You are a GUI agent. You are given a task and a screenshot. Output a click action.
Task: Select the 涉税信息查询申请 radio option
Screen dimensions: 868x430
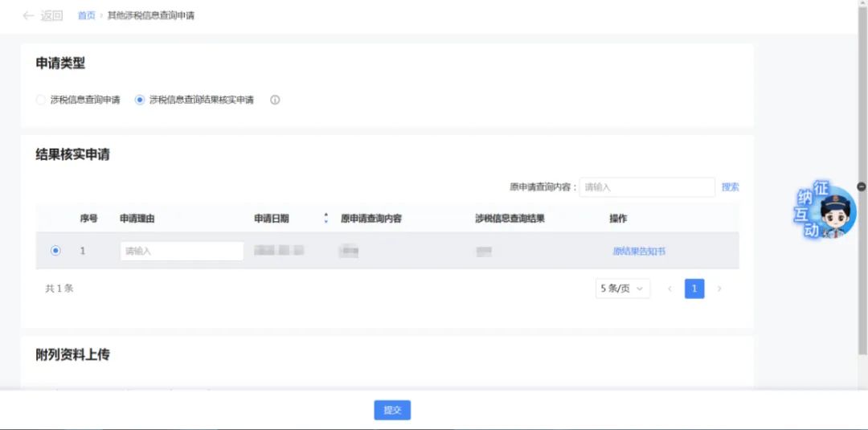tap(41, 100)
